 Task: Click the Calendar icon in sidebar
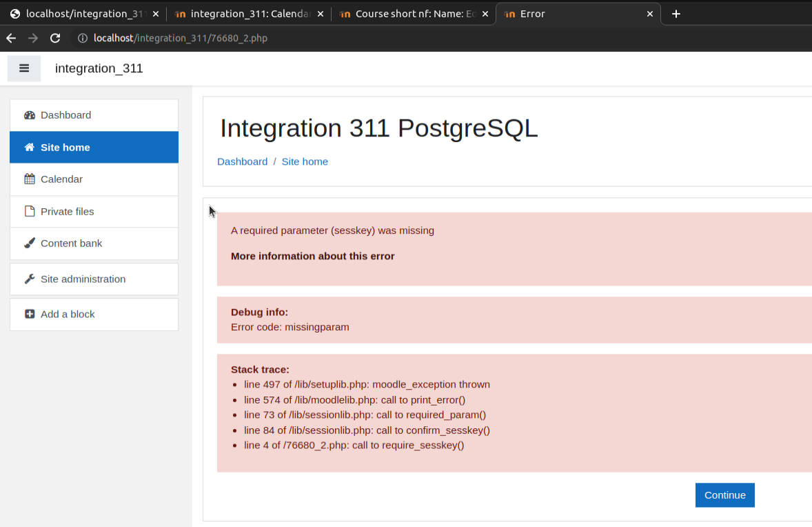point(30,179)
